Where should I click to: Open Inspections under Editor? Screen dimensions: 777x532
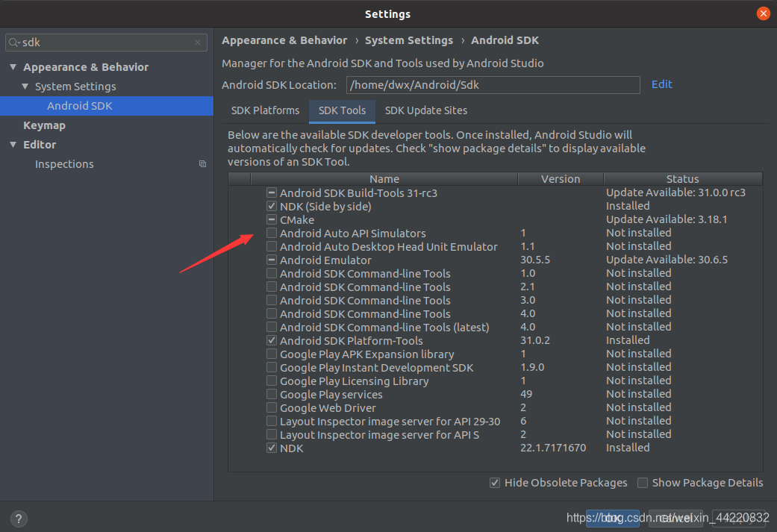point(64,164)
